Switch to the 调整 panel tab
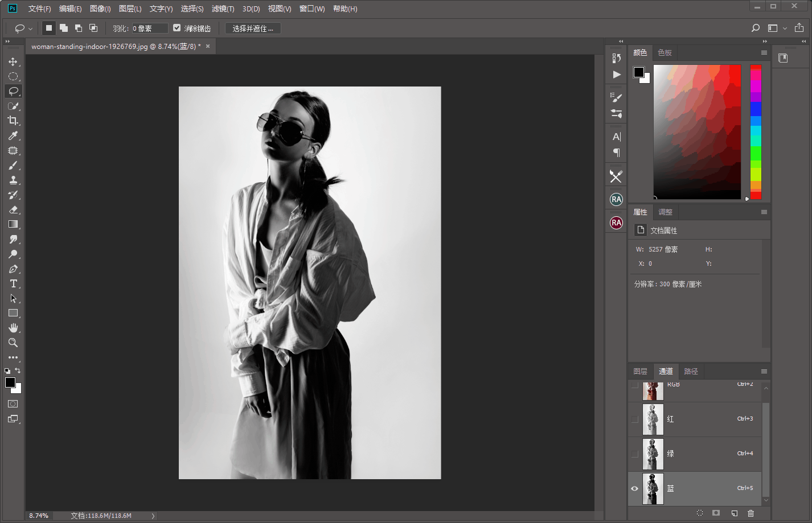The image size is (812, 523). coord(665,212)
